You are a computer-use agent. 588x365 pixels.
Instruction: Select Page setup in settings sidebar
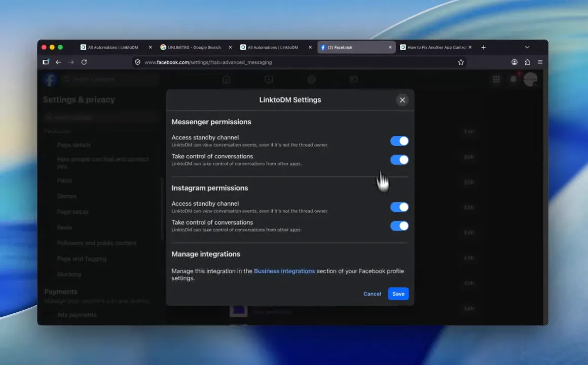(x=73, y=212)
